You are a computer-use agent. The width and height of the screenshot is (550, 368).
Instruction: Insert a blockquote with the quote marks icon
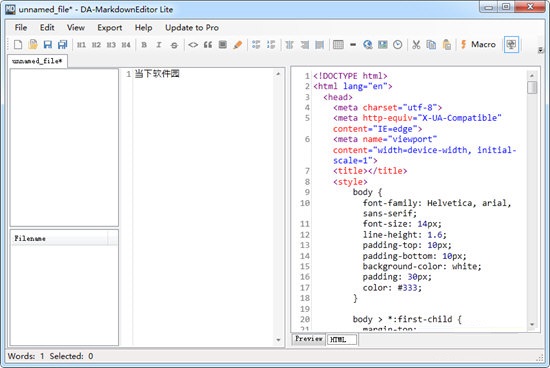208,45
